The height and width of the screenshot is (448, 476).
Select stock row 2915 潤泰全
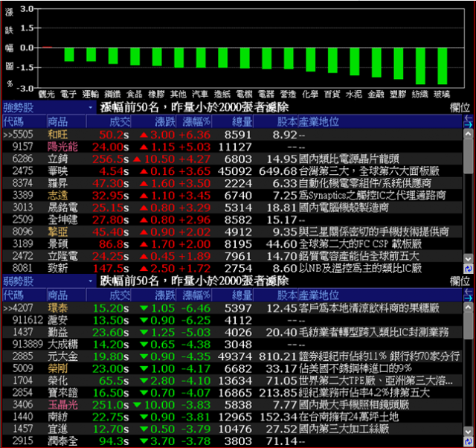[232, 441]
